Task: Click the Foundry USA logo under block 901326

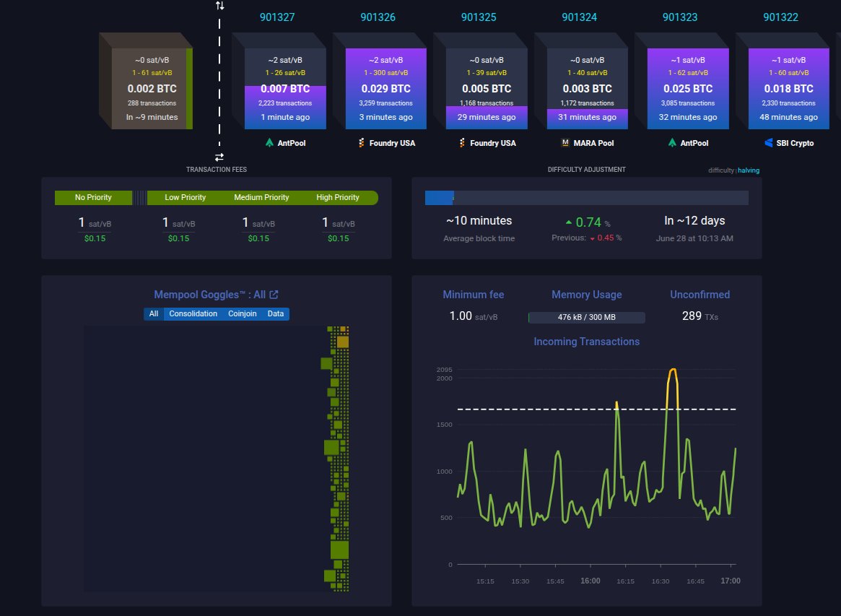Action: click(x=362, y=143)
